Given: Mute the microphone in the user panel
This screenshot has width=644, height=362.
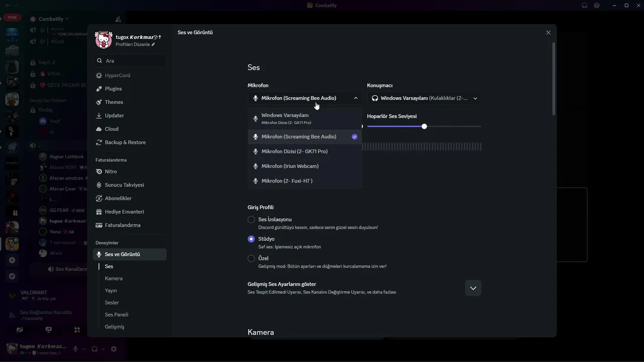Looking at the screenshot, I should click(75, 349).
